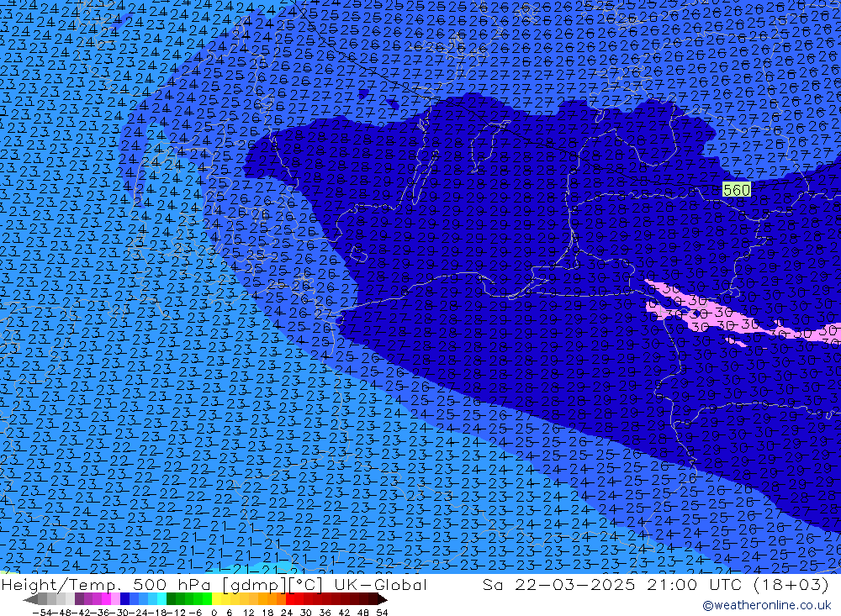The image size is (841, 616).
Task: Pick the bright red legend swatch at 24
Action: [290, 599]
